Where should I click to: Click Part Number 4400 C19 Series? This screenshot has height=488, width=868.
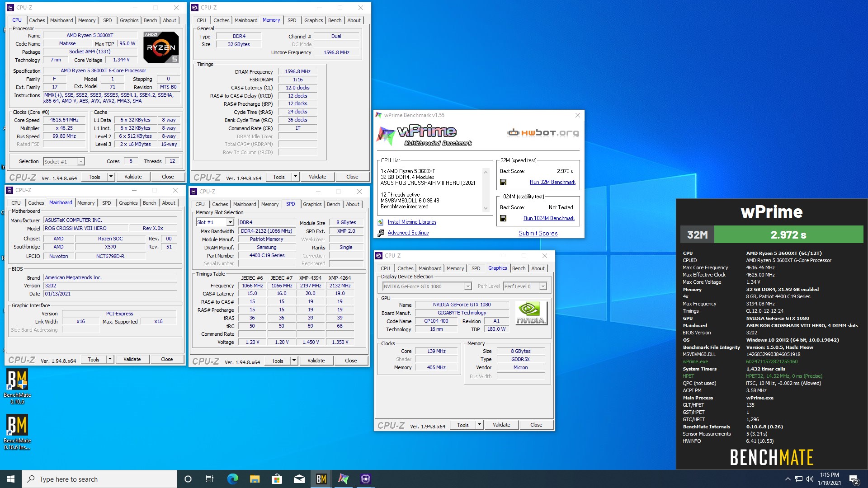(x=267, y=255)
